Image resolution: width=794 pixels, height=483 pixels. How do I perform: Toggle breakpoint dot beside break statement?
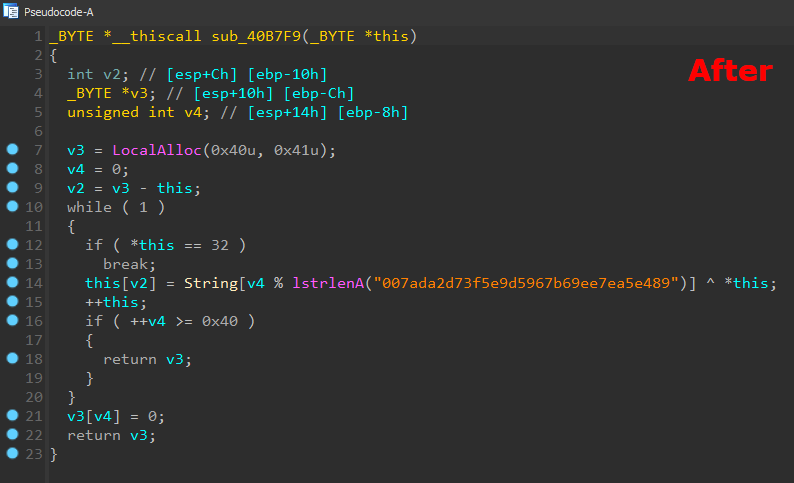pyautogui.click(x=13, y=263)
